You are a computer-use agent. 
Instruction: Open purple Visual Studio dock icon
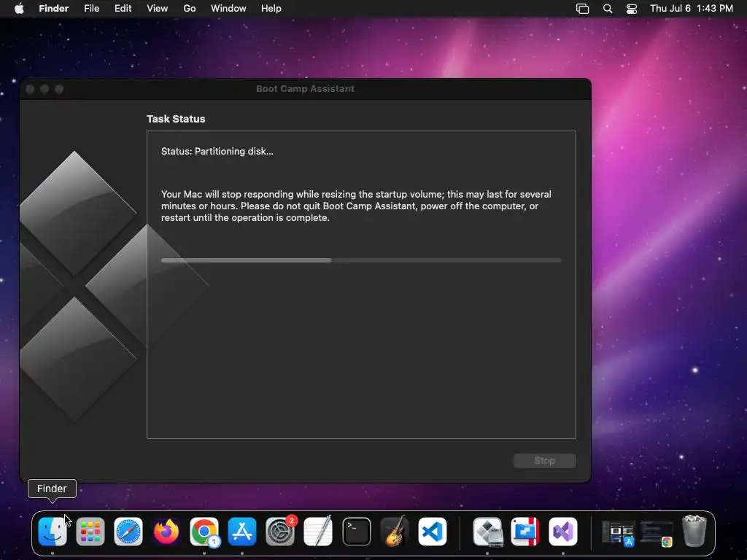tap(563, 532)
